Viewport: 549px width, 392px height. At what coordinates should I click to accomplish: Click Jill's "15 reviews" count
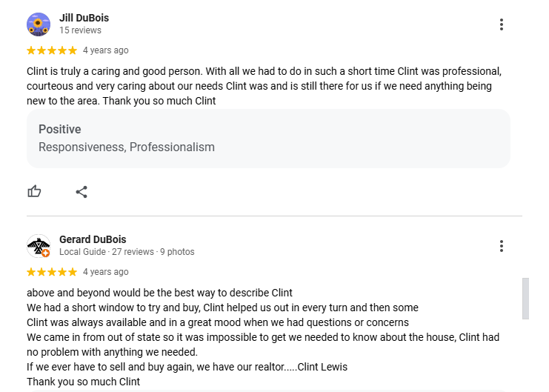coord(80,30)
